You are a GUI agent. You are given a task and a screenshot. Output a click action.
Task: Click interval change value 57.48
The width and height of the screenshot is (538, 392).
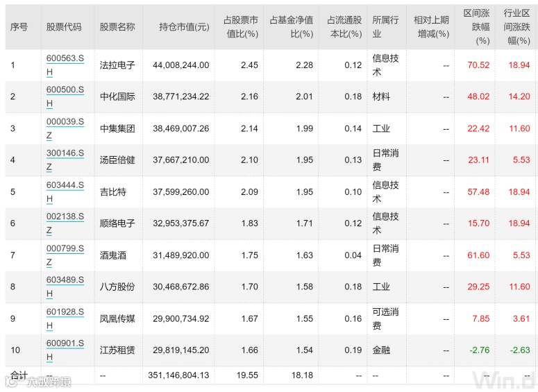(x=478, y=192)
